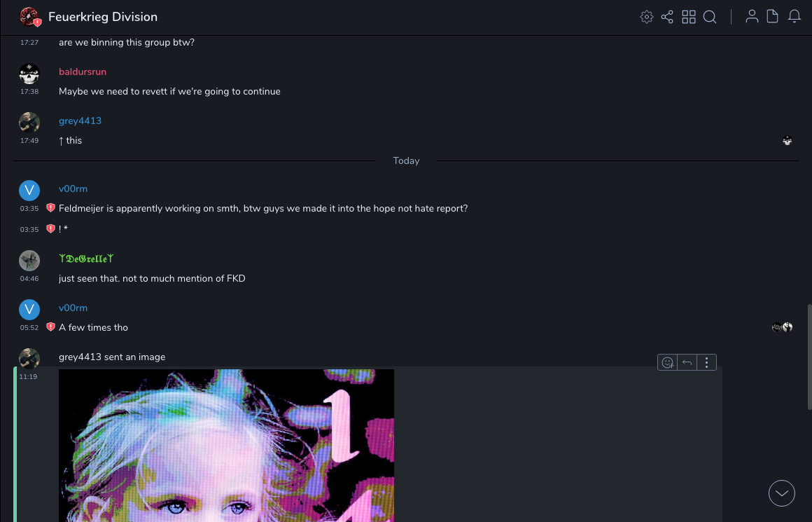Click the Feuerkrieg Division room avatar
The image size is (812, 522).
click(x=29, y=17)
